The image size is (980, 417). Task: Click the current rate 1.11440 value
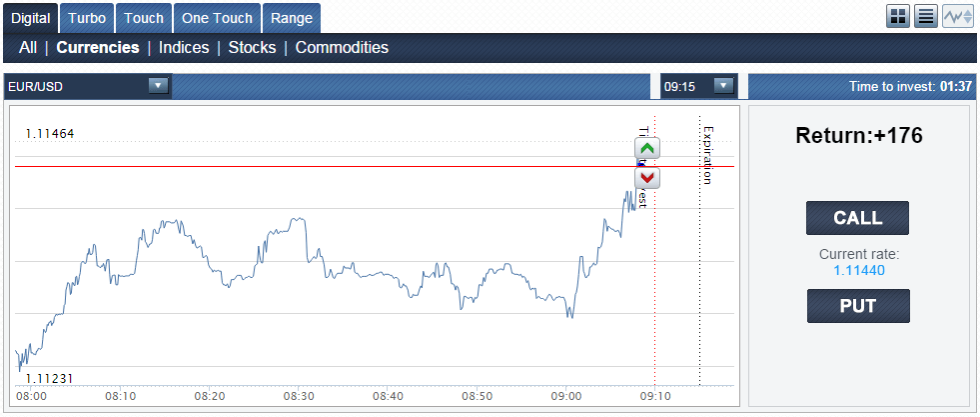tap(859, 270)
